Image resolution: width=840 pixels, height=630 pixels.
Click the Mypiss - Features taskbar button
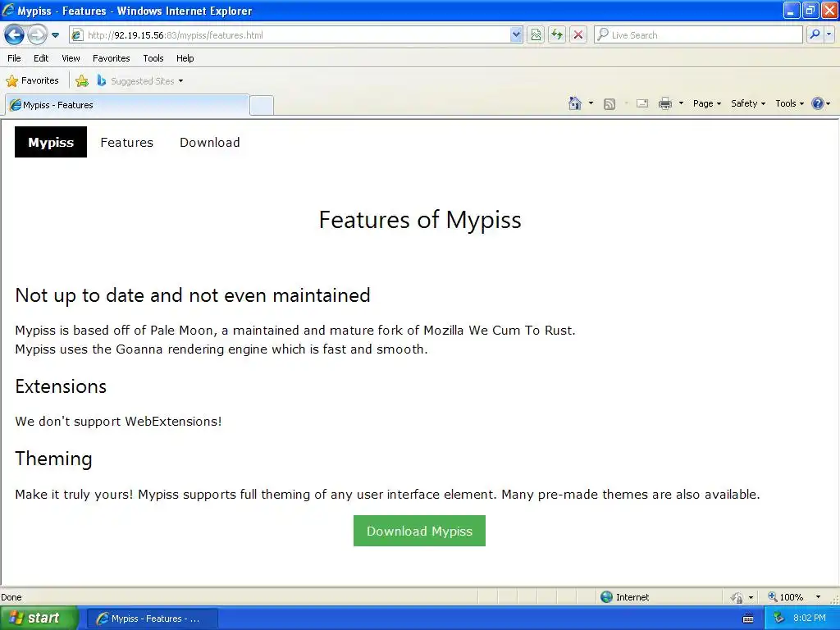[x=152, y=619]
